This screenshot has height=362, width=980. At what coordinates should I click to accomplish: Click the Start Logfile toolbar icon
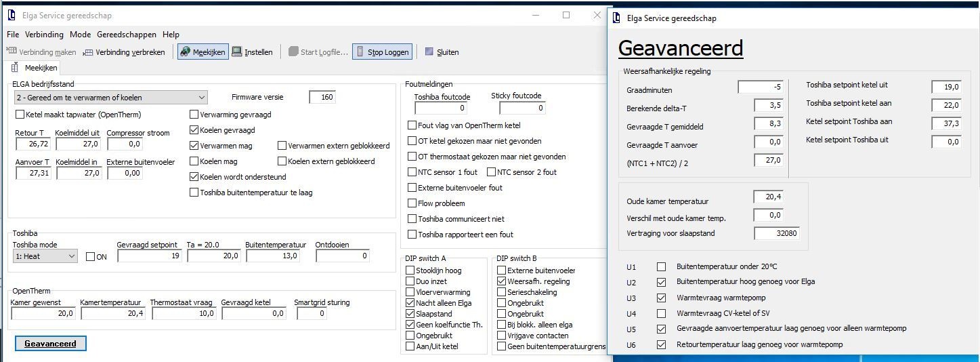(293, 52)
